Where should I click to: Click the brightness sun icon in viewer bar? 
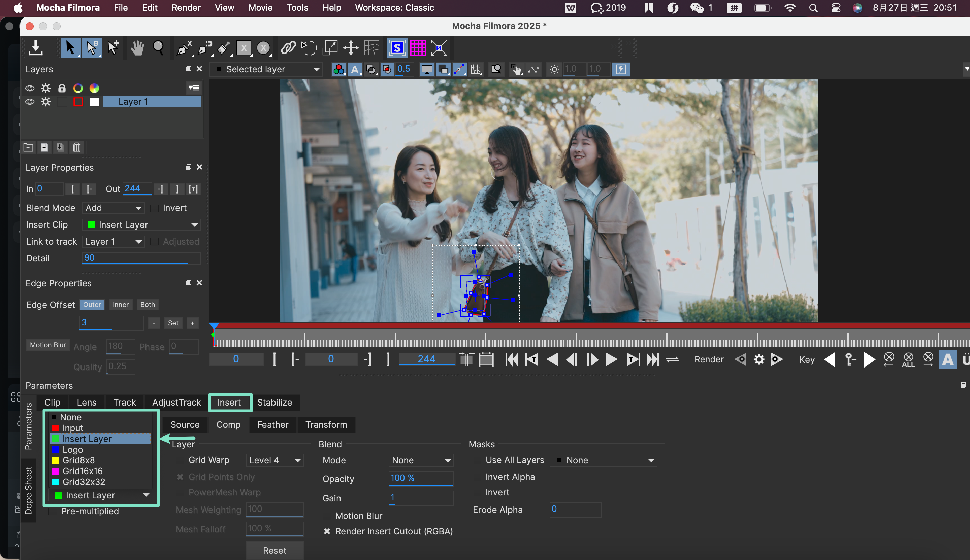554,69
